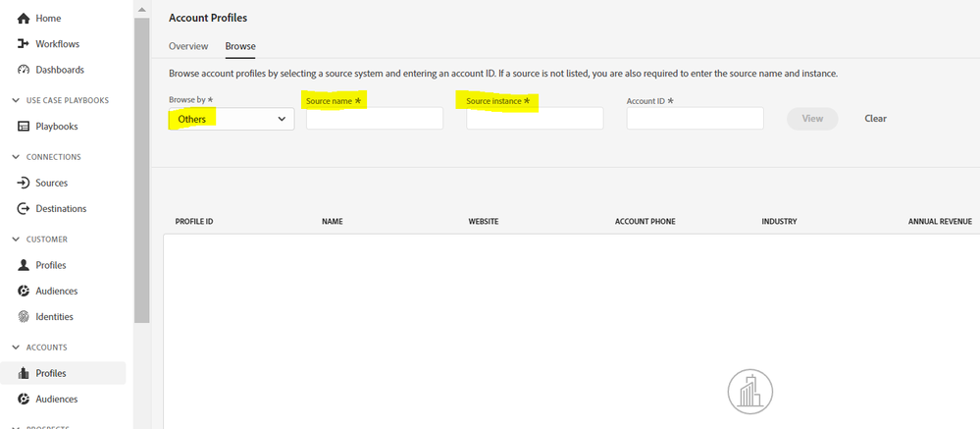
Task: Focus the Account ID input field
Action: pyautogui.click(x=695, y=118)
